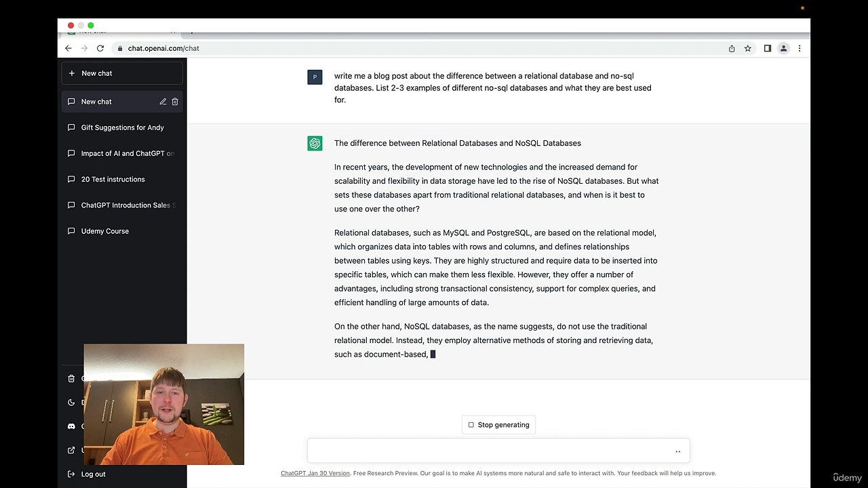The image size is (868, 488).
Task: Click the user P avatar
Action: point(315,77)
